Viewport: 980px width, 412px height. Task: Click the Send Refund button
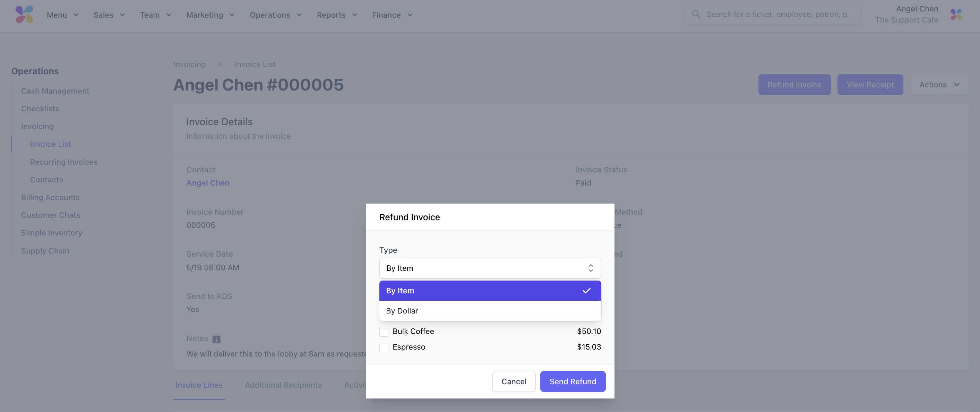click(573, 381)
